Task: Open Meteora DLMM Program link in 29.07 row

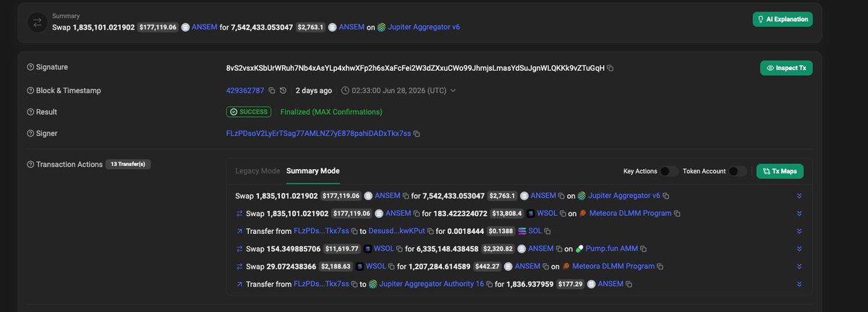Action: point(613,266)
